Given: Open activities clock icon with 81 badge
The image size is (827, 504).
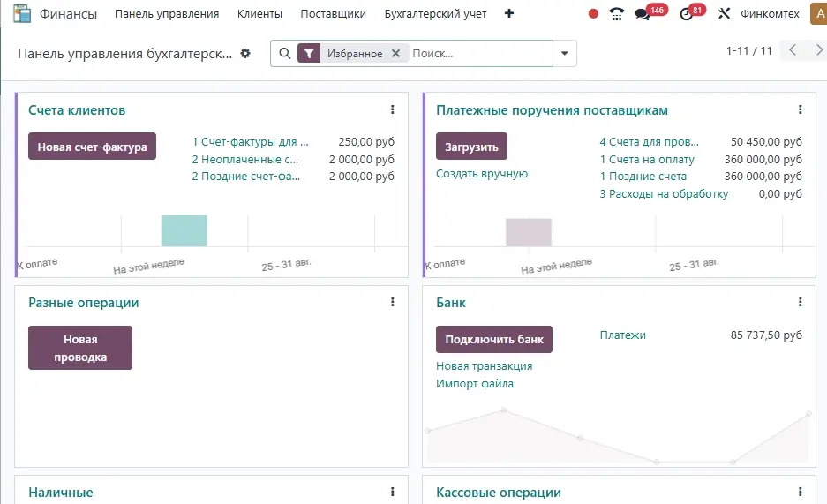Looking at the screenshot, I should [687, 14].
